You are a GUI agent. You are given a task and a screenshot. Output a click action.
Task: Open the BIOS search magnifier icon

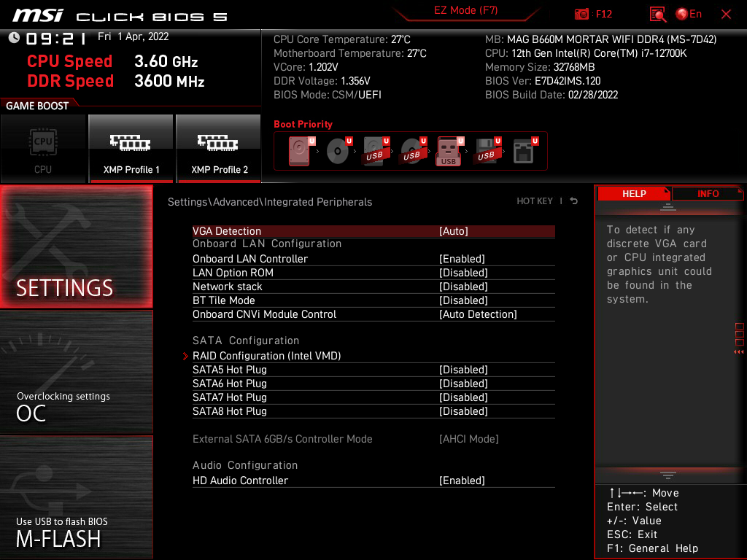pos(657,15)
